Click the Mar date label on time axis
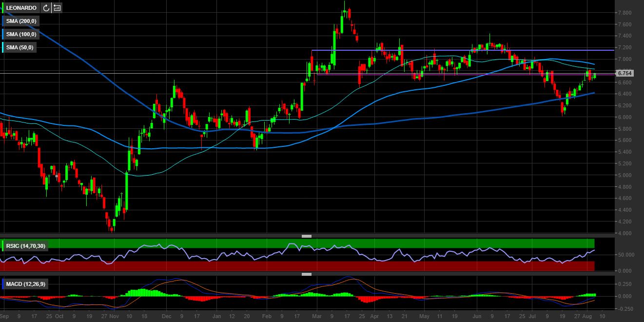 [317, 316]
